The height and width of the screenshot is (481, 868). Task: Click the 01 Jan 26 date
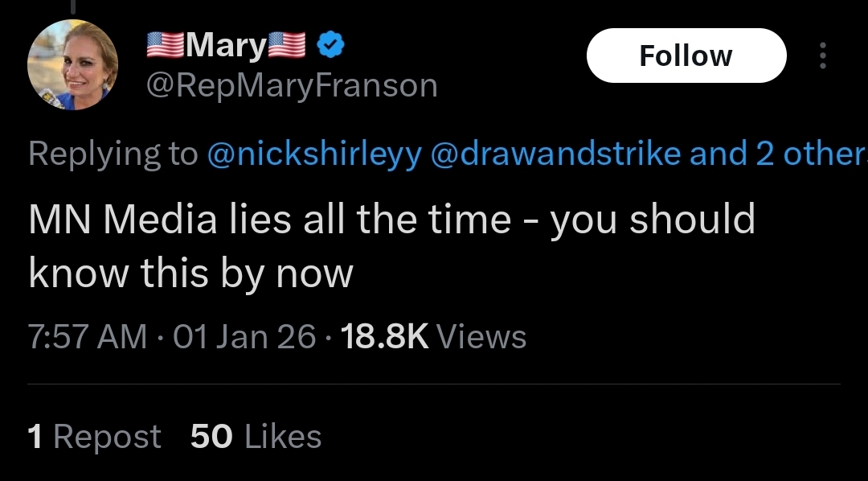pyautogui.click(x=244, y=336)
